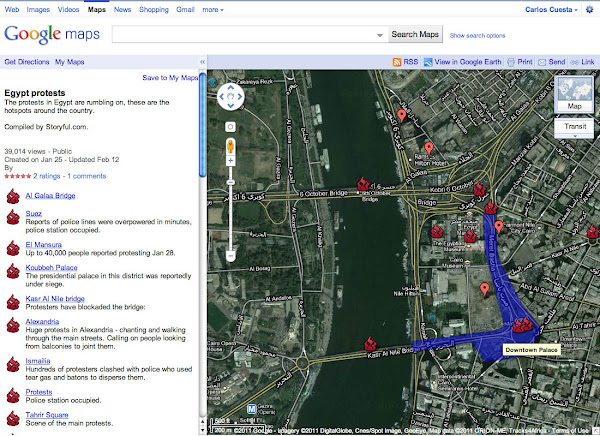Open the Images tab

(x=38, y=10)
